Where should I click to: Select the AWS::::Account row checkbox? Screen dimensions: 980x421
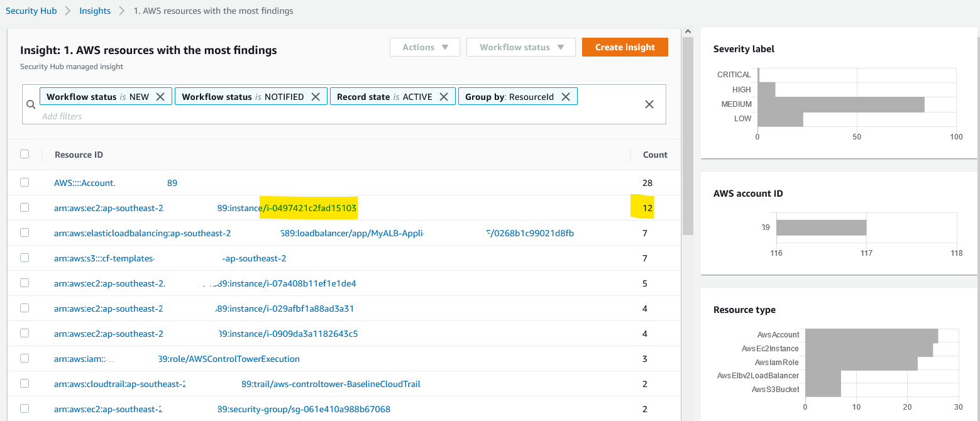[x=25, y=182]
